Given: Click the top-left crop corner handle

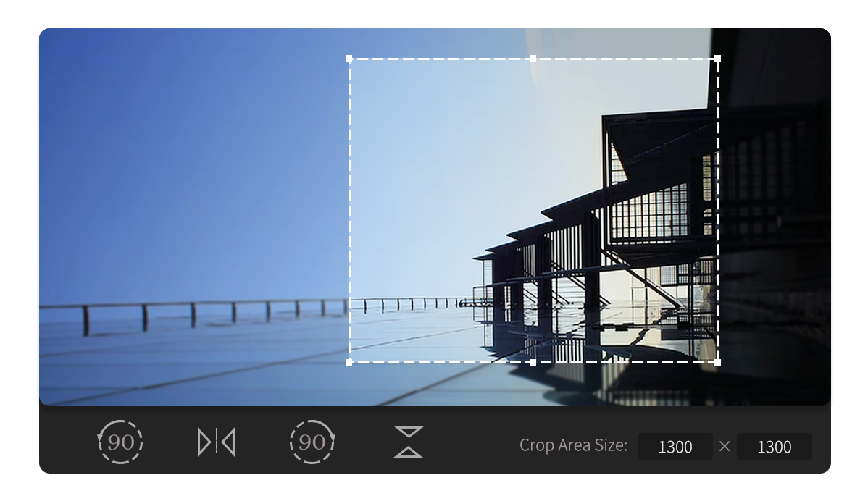Looking at the screenshot, I should (x=349, y=58).
